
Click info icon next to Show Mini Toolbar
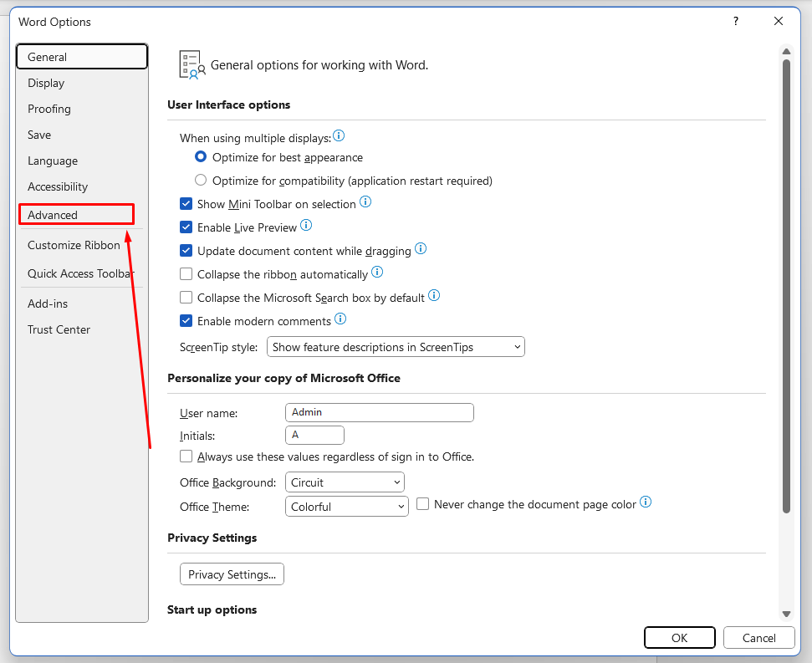tap(365, 201)
